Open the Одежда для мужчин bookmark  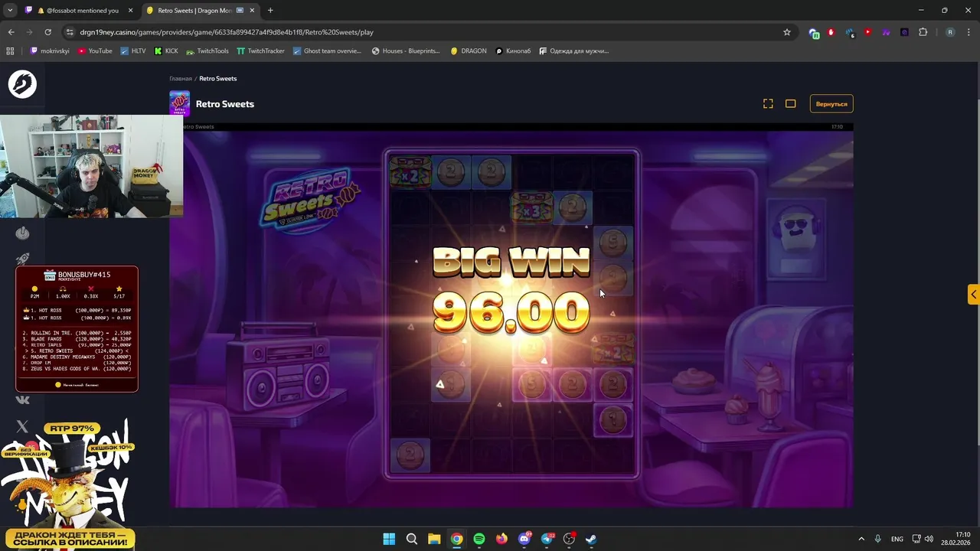[574, 51]
